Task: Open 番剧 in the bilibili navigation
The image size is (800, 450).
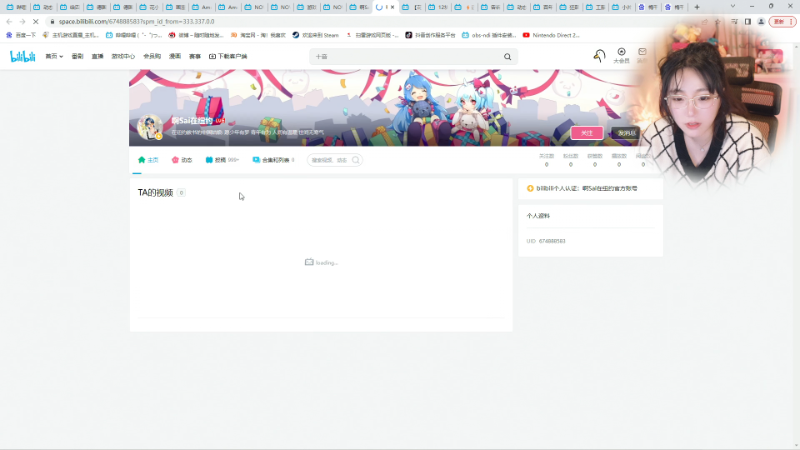Action: [x=77, y=56]
